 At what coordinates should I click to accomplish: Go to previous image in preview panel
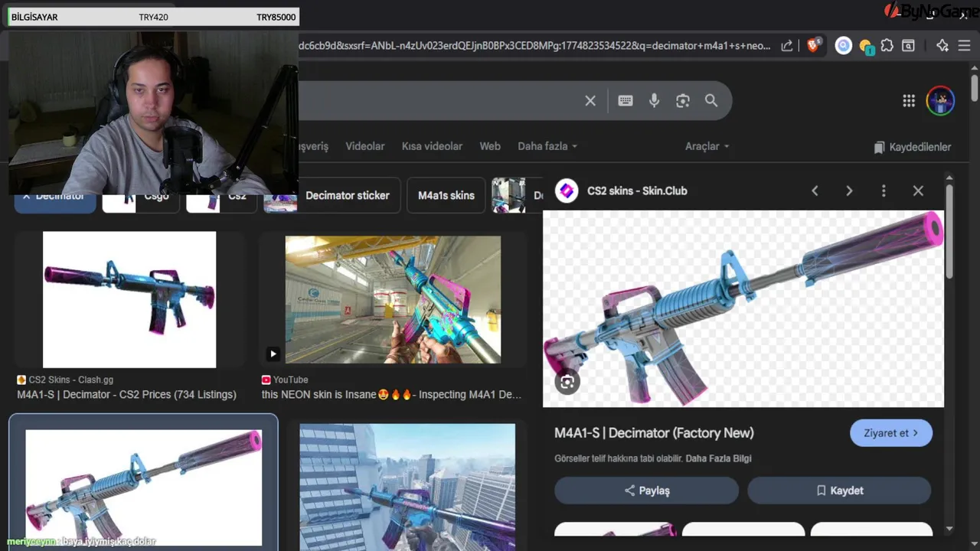[815, 191]
